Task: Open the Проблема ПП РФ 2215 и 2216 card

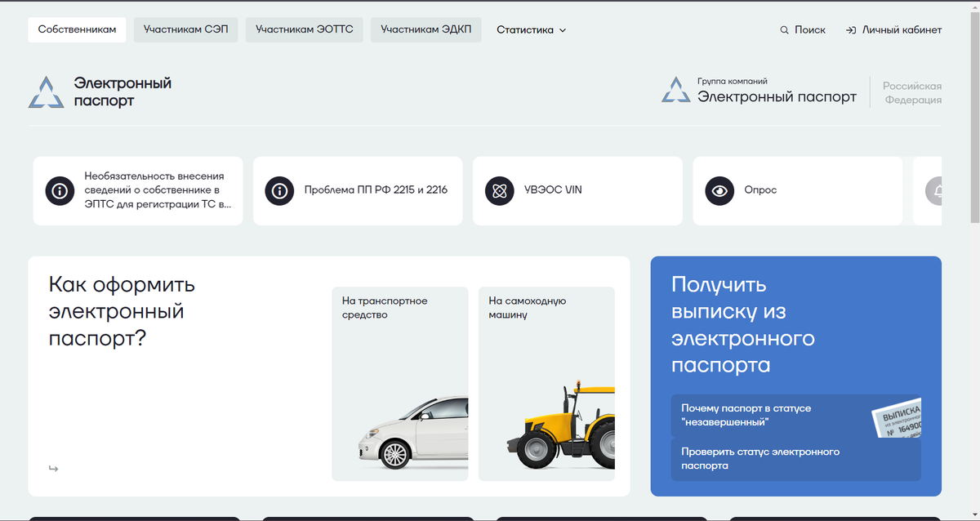Action: 358,191
